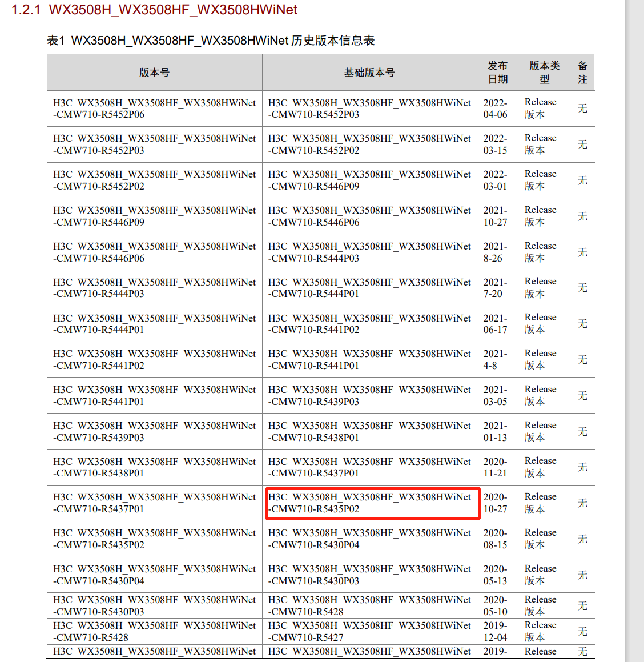Click the 备注 column header

click(x=583, y=73)
